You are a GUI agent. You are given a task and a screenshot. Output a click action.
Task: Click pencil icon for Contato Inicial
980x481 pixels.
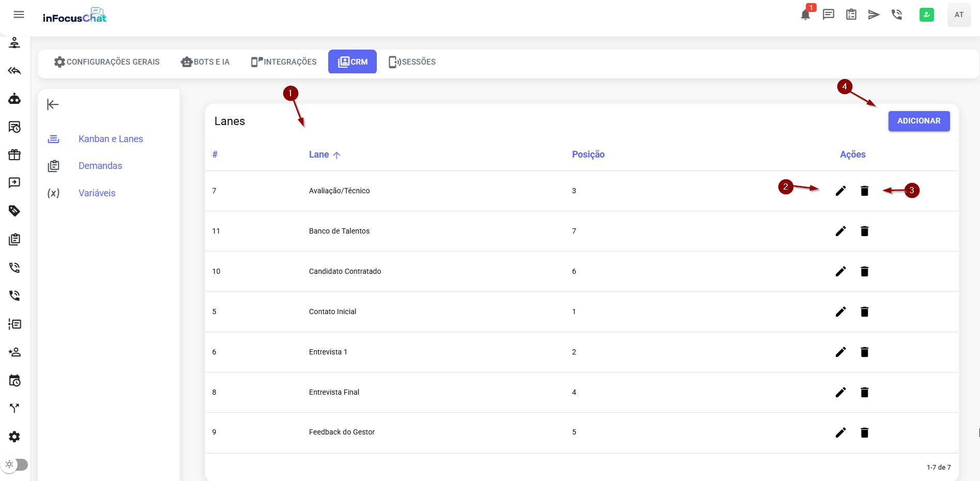point(840,312)
